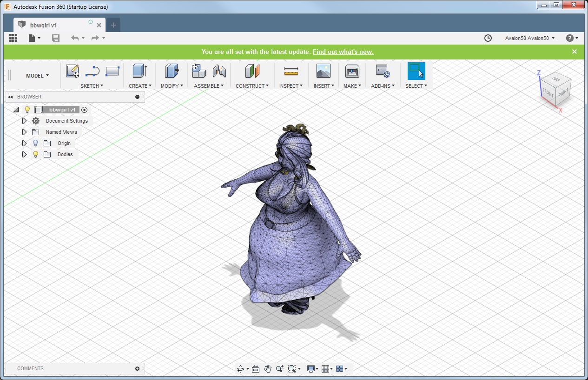Collapse the Browser panel with double arrows
The width and height of the screenshot is (588, 380).
pyautogui.click(x=10, y=97)
